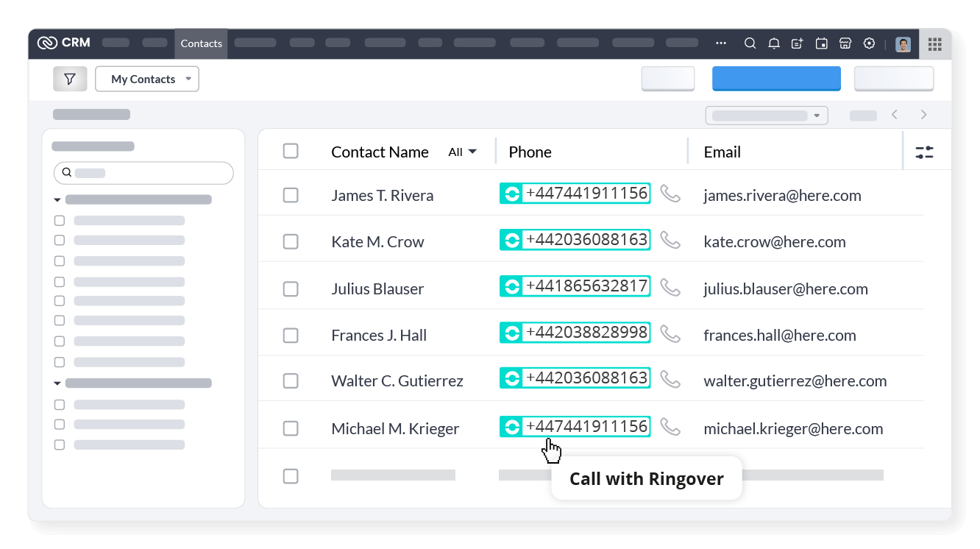980x549 pixels.
Task: Click the user profile avatar
Action: [x=903, y=43]
